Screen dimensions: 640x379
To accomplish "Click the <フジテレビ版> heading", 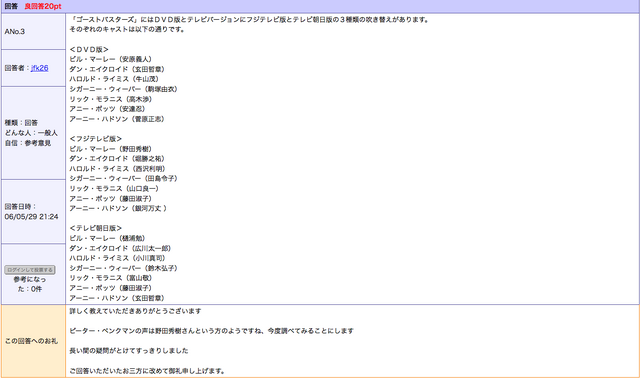I will pos(96,139).
